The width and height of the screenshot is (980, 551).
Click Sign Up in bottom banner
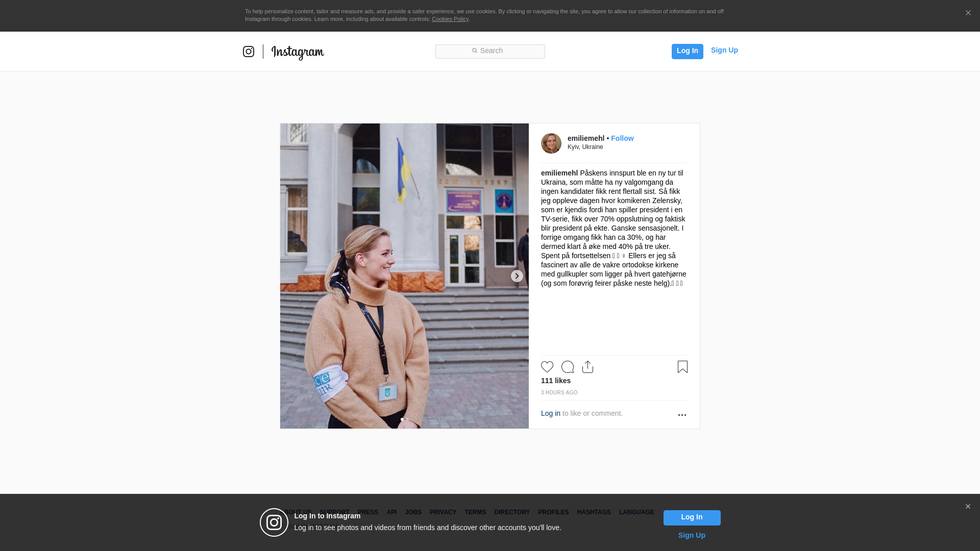[x=692, y=536]
